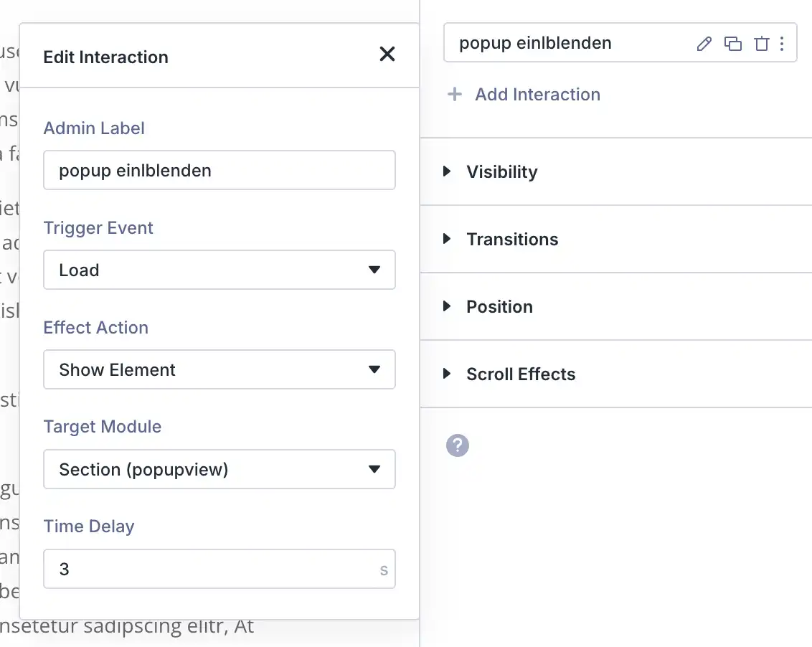The image size is (812, 647).
Task: Open the Trigger Event dropdown
Action: point(219,270)
